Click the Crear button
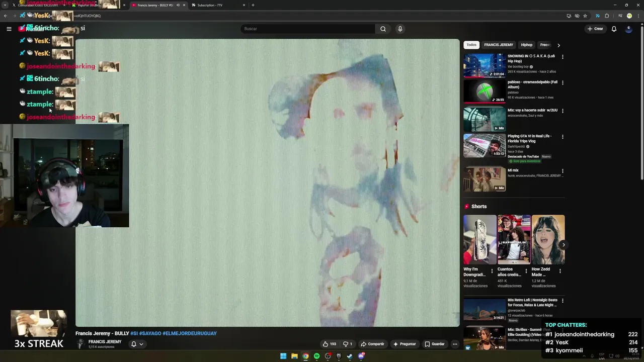The width and height of the screenshot is (644, 362). (x=595, y=29)
